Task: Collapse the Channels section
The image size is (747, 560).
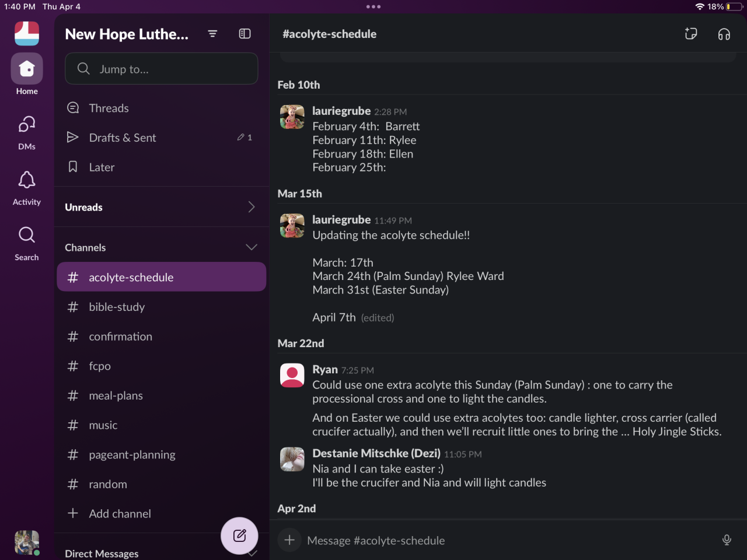Action: [x=252, y=247]
